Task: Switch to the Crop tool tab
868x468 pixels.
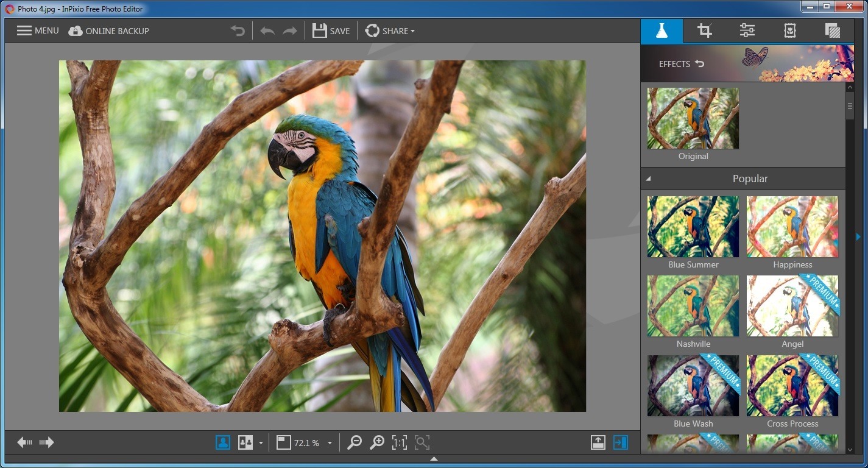Action: [x=705, y=30]
